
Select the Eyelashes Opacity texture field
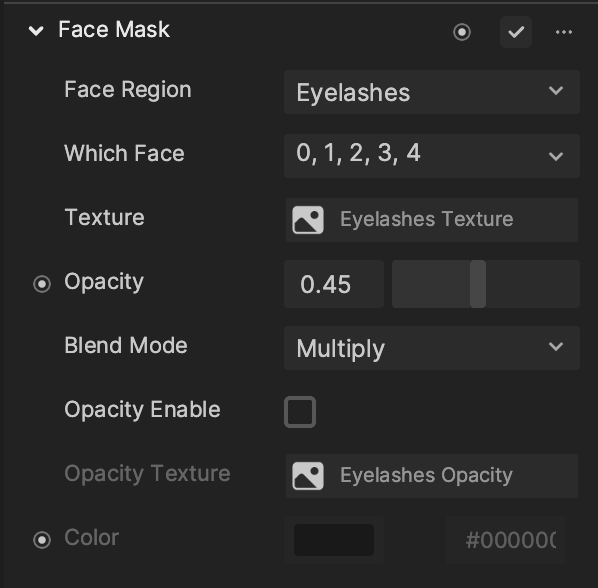coord(432,476)
